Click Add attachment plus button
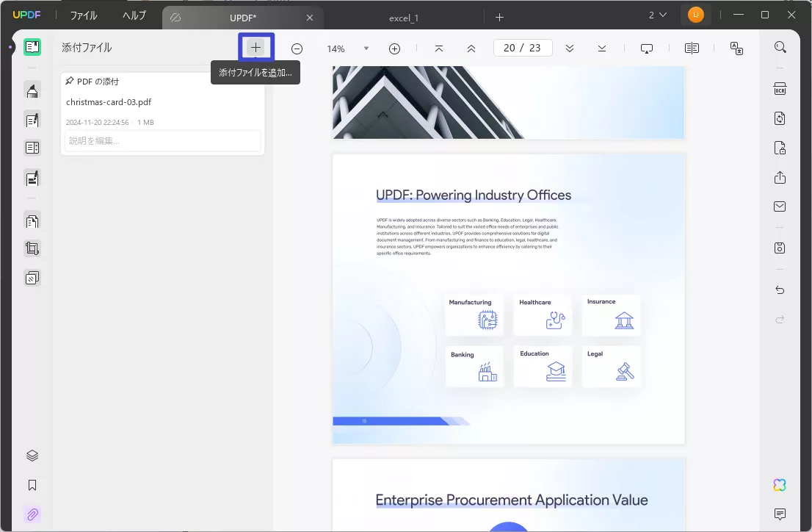Screen dimensions: 812x532 click(x=255, y=48)
